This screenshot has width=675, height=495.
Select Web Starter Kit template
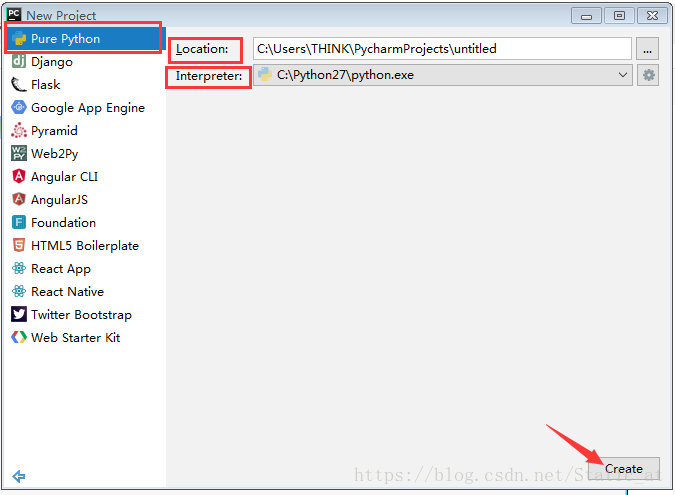(x=84, y=338)
